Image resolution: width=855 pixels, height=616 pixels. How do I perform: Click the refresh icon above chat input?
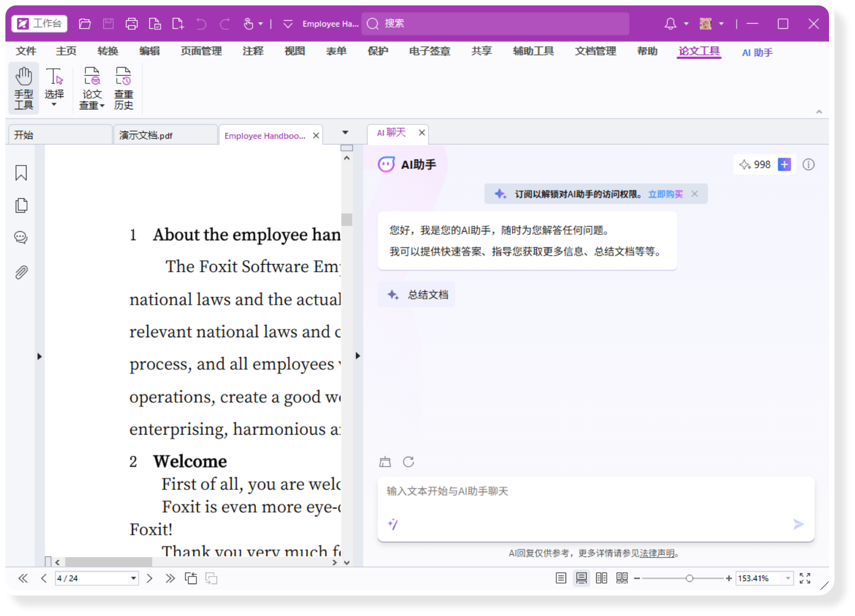point(409,462)
